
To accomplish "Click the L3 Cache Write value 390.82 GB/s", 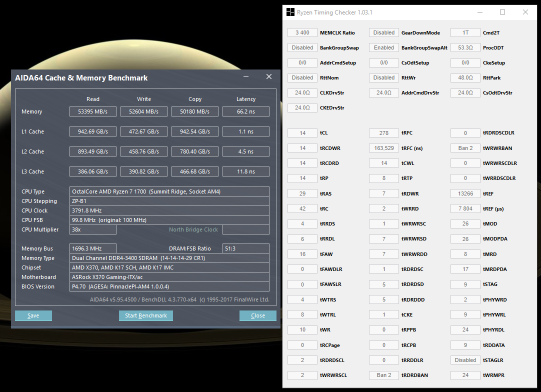I will click(x=144, y=171).
